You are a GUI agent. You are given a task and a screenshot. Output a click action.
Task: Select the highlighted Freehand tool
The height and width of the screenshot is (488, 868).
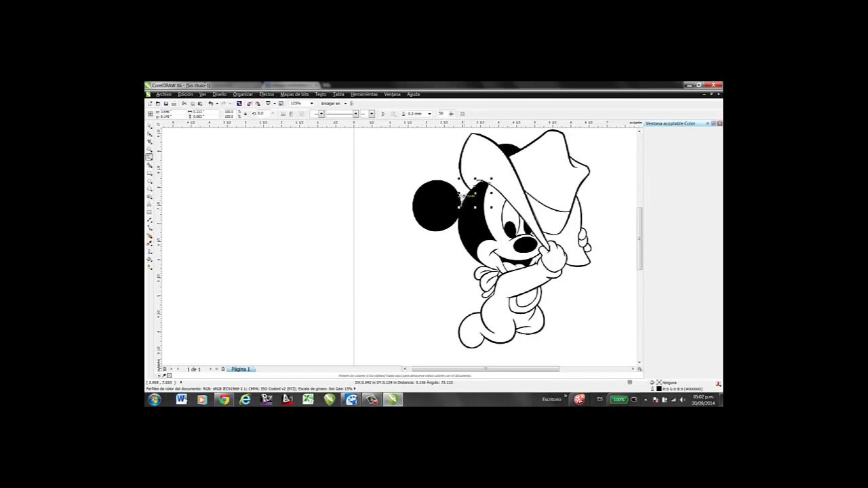point(150,157)
